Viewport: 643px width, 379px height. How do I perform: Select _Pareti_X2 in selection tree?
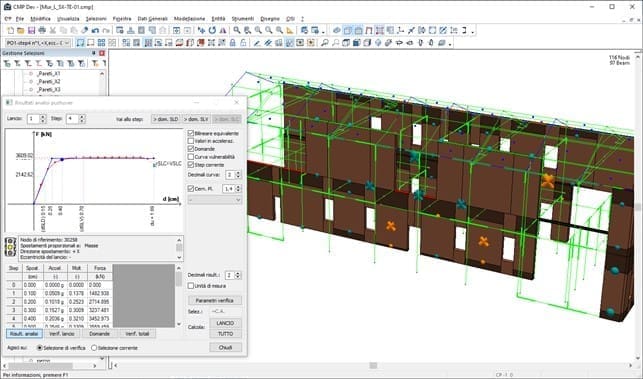click(49, 82)
